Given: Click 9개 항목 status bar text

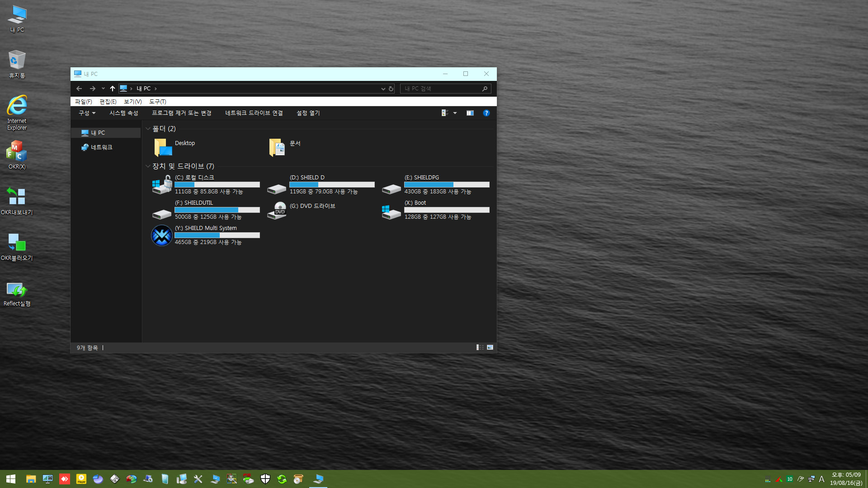Looking at the screenshot, I should (x=87, y=347).
